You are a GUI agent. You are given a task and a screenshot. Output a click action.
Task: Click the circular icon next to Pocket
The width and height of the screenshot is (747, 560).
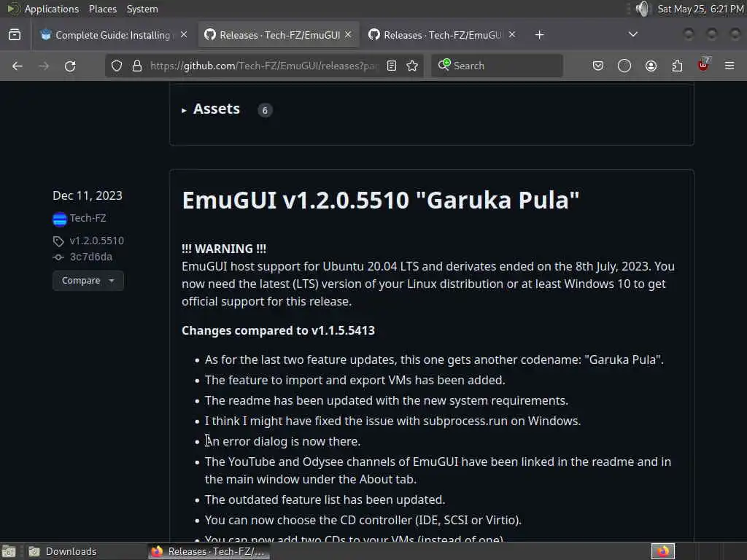[624, 66]
